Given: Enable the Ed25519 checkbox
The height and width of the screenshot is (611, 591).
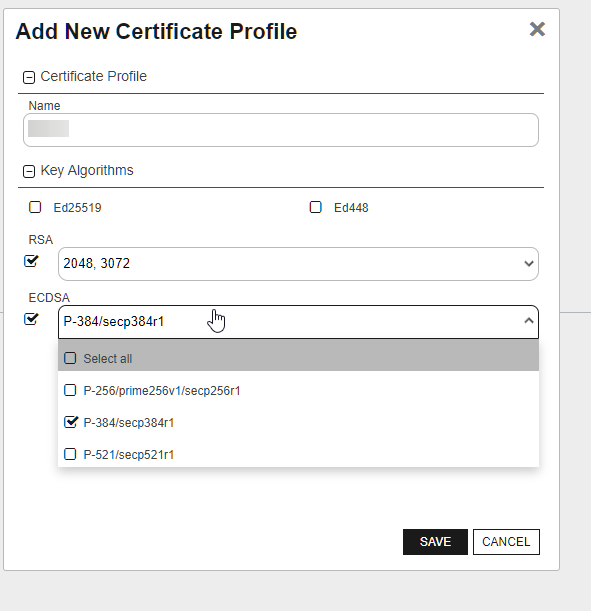Looking at the screenshot, I should click(35, 207).
